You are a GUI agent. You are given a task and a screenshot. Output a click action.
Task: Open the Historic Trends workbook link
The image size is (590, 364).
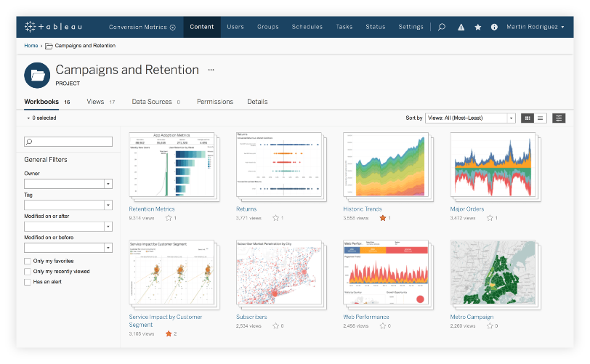click(x=363, y=209)
